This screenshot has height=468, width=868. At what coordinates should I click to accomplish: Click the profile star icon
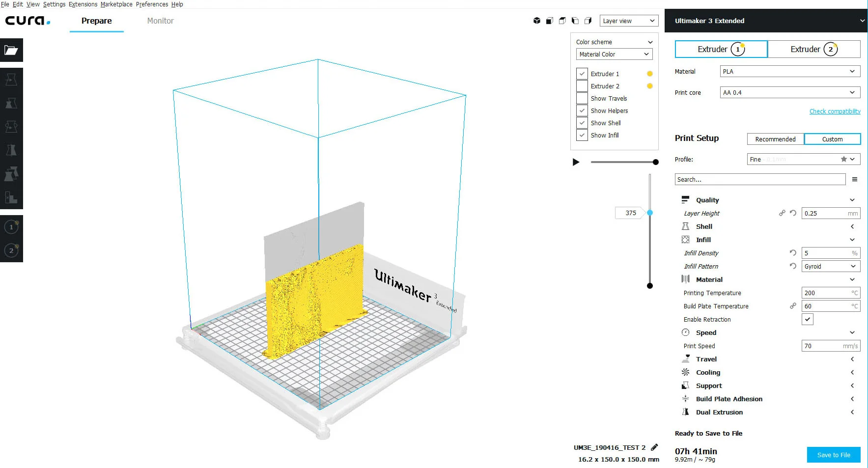coord(844,159)
